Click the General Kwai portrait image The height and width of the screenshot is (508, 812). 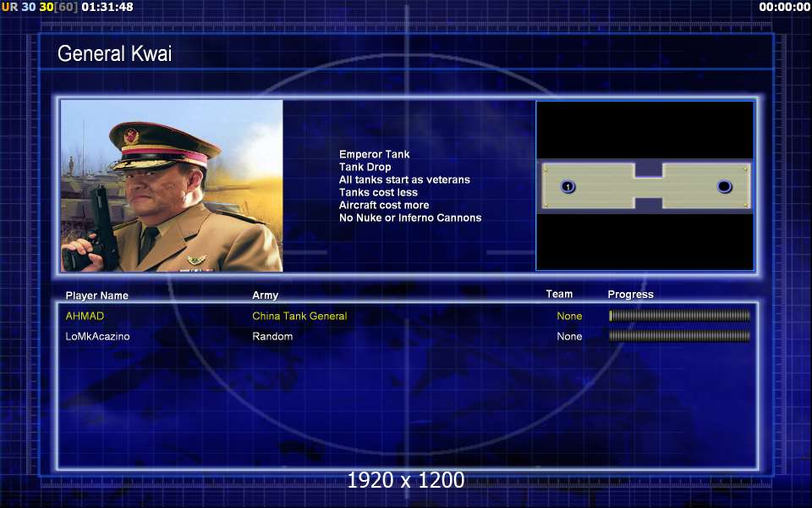(x=172, y=185)
